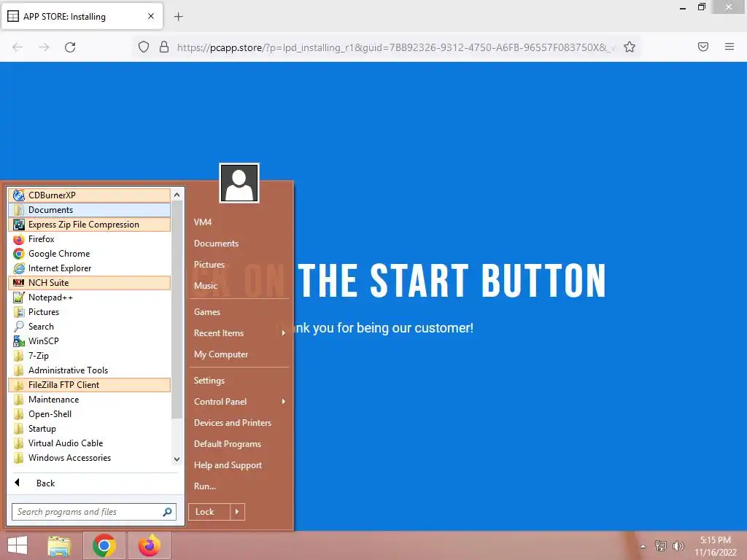747x560 pixels.
Task: Bookmark this page with the star
Action: 630,47
